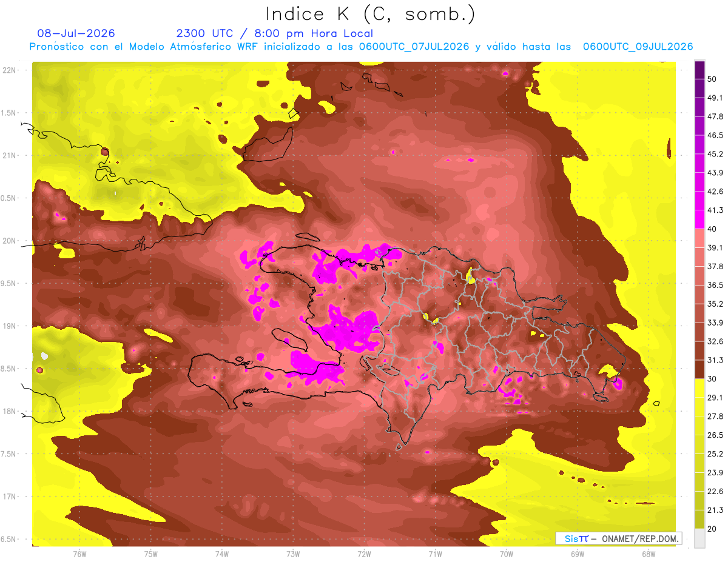Image resolution: width=728 pixels, height=562 pixels.
Task: Click the colorbar value '29.1'
Action: [x=715, y=398]
